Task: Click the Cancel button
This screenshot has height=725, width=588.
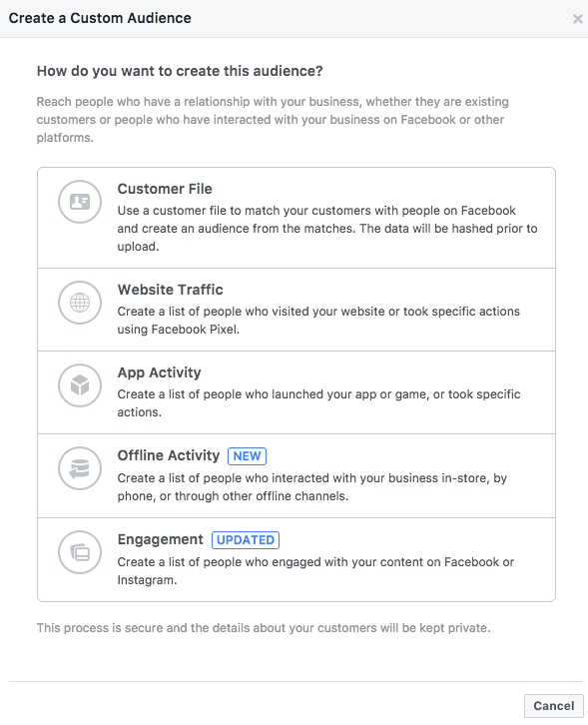Action: (553, 706)
